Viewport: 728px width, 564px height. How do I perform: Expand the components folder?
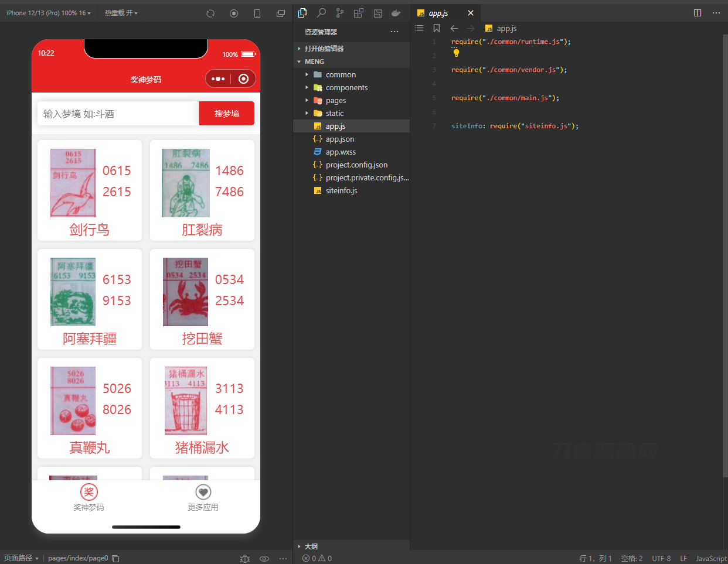point(351,87)
